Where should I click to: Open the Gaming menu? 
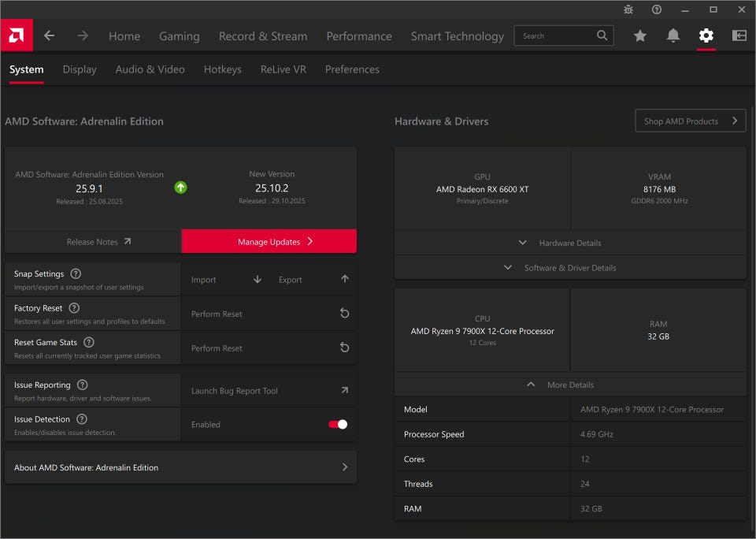[x=180, y=36]
